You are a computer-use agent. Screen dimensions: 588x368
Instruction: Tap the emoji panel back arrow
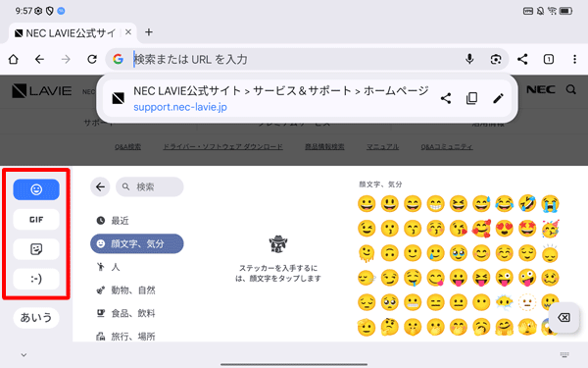(x=100, y=186)
